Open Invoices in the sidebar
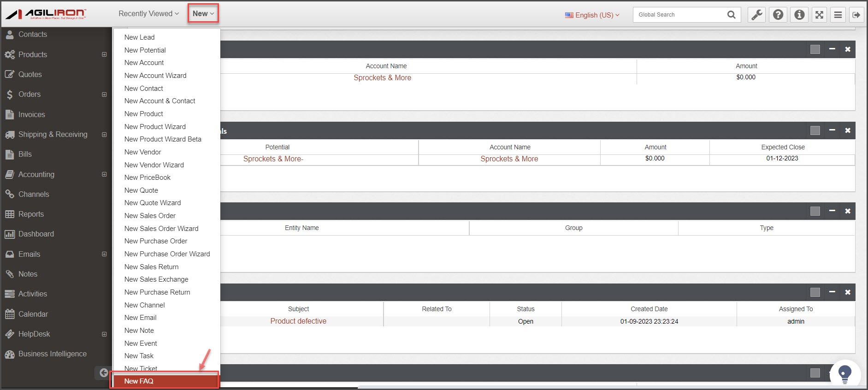The height and width of the screenshot is (390, 868). click(x=31, y=114)
